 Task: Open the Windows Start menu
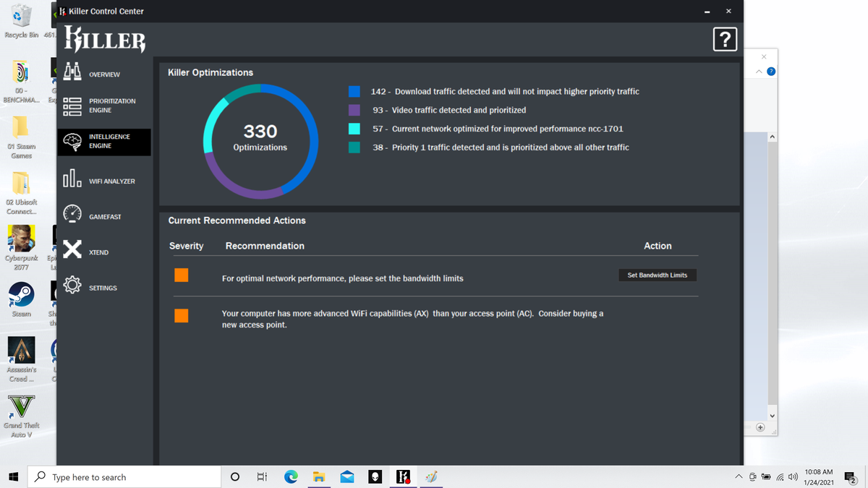pyautogui.click(x=13, y=476)
